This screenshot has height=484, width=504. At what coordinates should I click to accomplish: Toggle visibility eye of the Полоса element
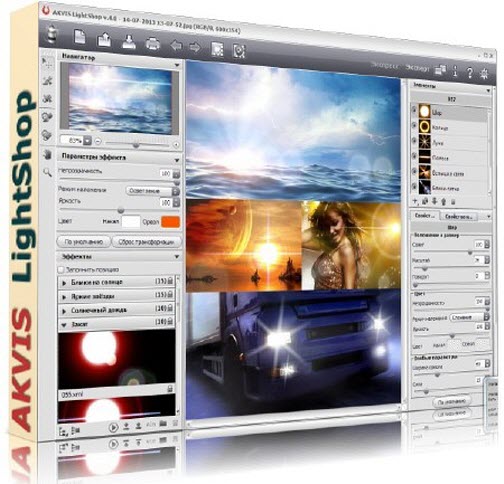414,156
